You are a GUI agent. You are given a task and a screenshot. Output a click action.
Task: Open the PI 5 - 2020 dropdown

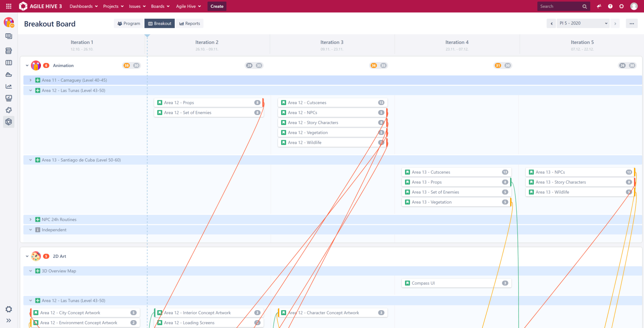(x=583, y=23)
